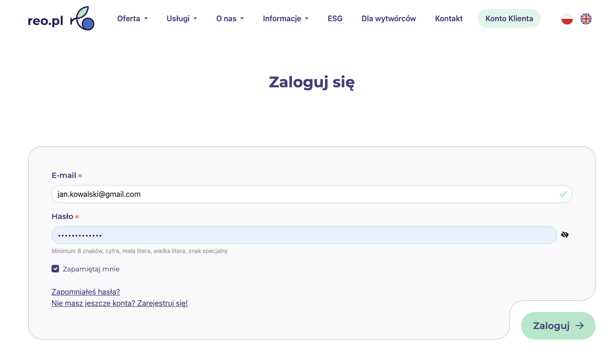
Task: Click the arrow icon on Zaloguj button
Action: pos(579,326)
